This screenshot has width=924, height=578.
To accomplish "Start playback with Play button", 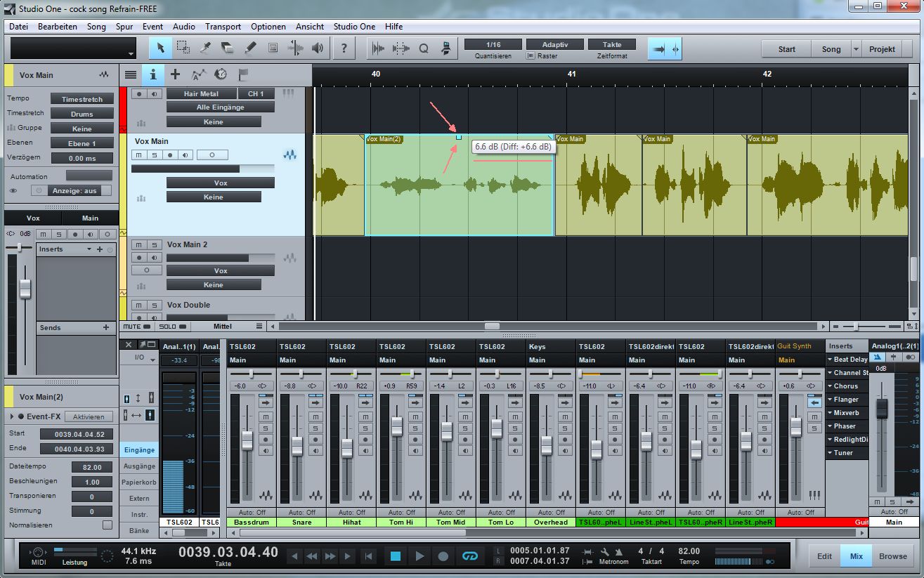I will 419,556.
